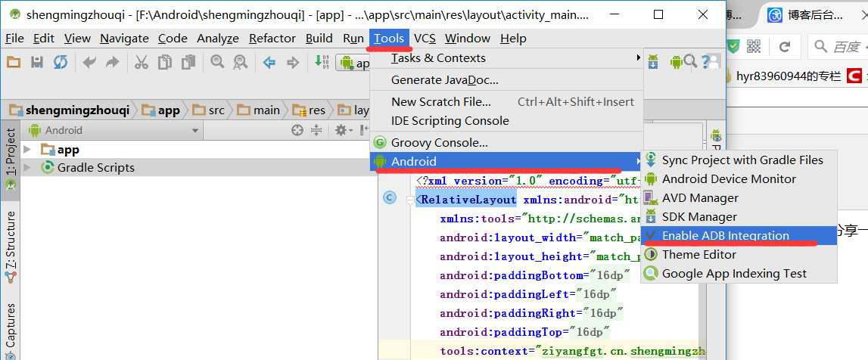The image size is (868, 360).
Task: Click the Scroll from Source target icon
Action: (298, 131)
